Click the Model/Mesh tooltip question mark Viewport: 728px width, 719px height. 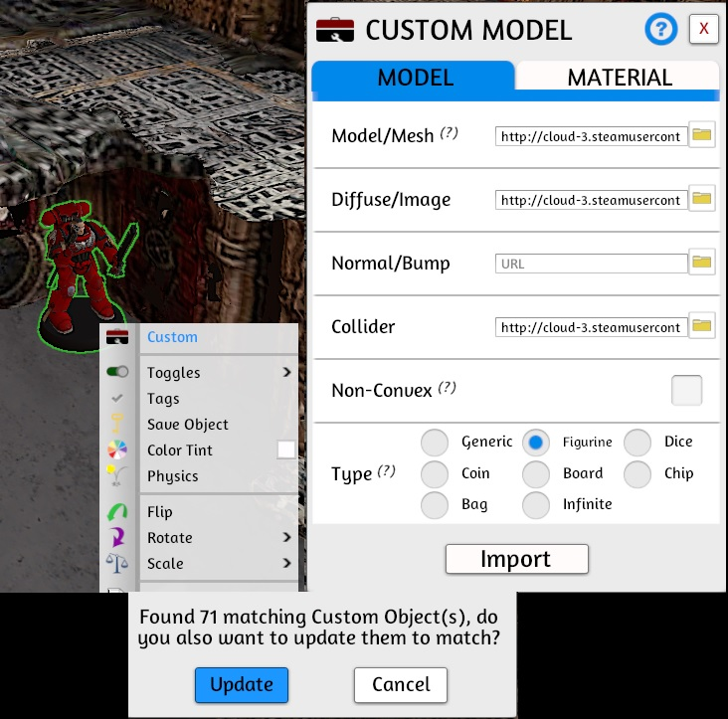[x=449, y=133]
